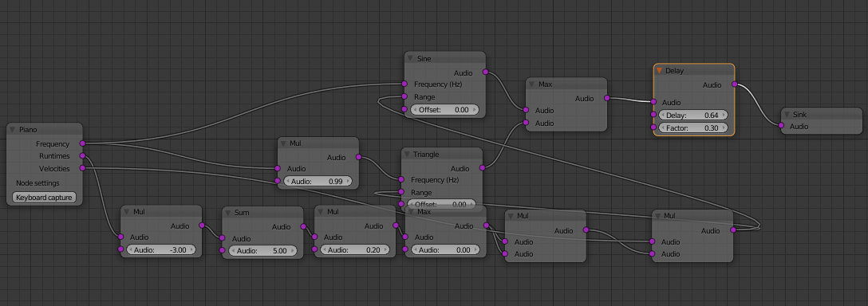868x306 pixels.
Task: Decrease the Factor value with its left arrow
Action: tap(663, 127)
